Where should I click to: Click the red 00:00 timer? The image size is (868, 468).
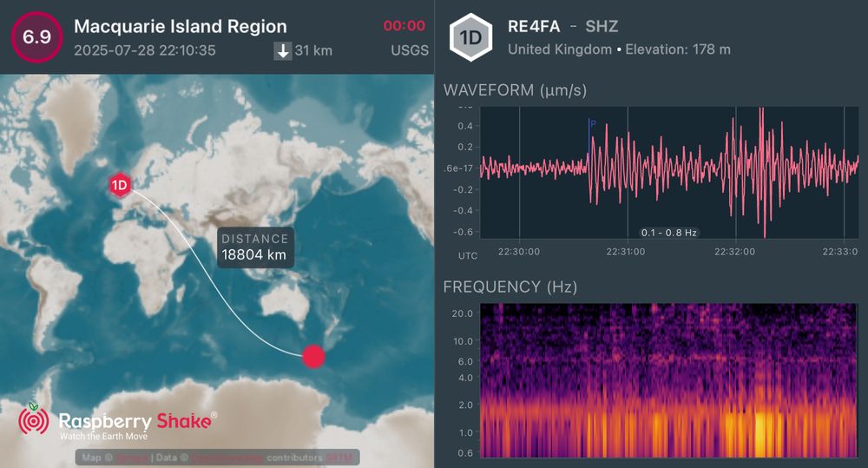404,25
